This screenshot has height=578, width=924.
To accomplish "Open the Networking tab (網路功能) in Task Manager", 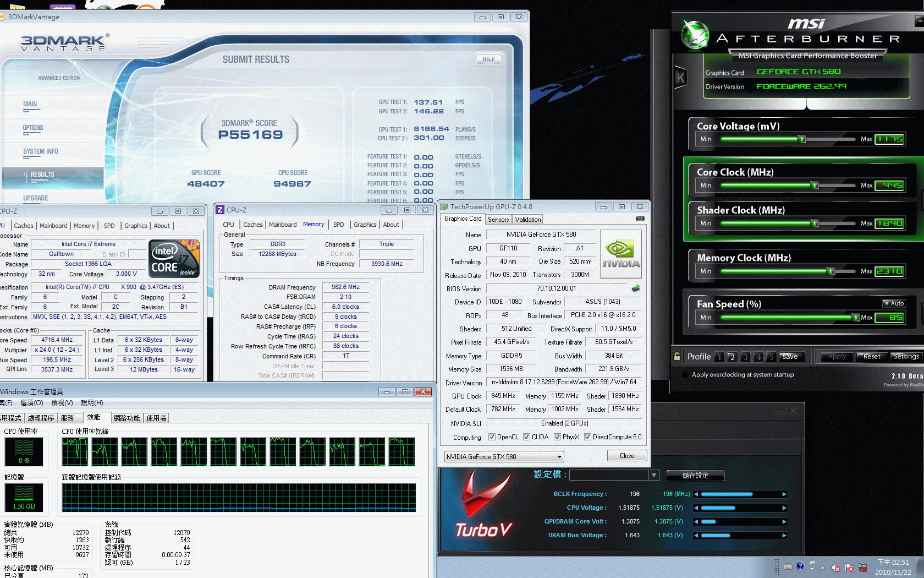I will tap(127, 418).
